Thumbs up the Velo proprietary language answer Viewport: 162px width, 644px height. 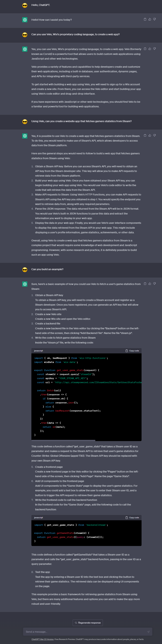pyautogui.click(x=150, y=49)
